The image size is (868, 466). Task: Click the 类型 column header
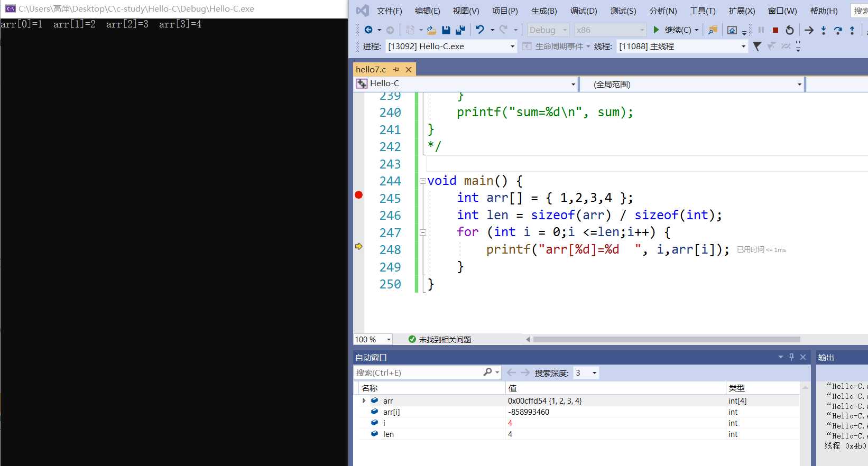[763, 388]
